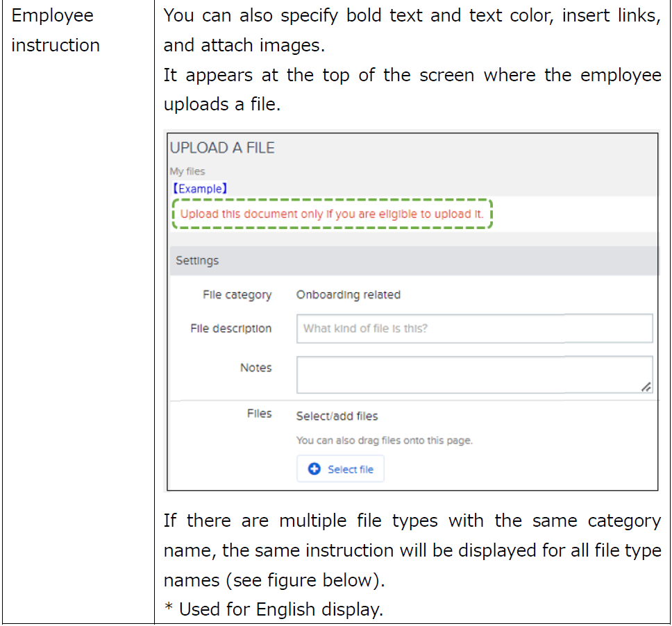Click the red upload eligibility instruction text
The height and width of the screenshot is (626, 672).
(x=331, y=214)
